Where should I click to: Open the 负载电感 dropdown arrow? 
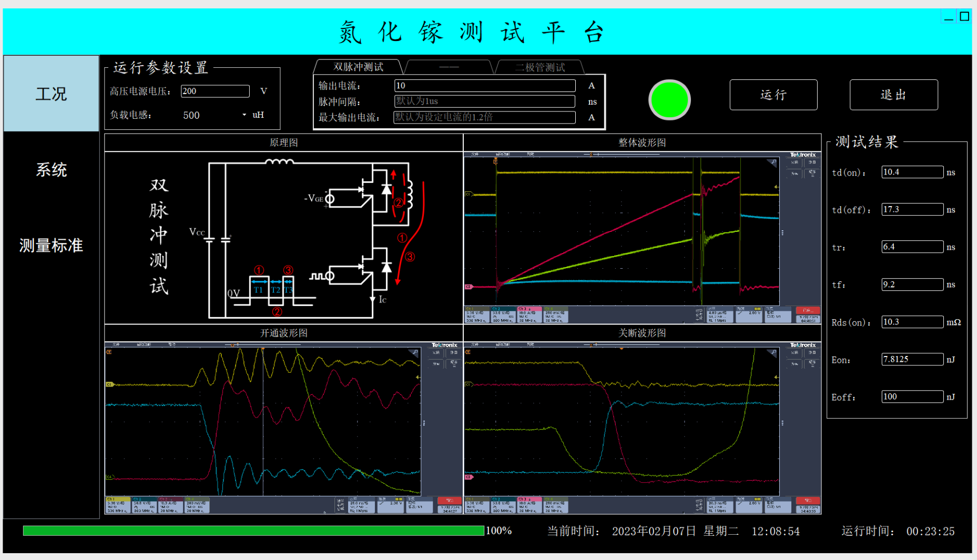click(x=244, y=115)
